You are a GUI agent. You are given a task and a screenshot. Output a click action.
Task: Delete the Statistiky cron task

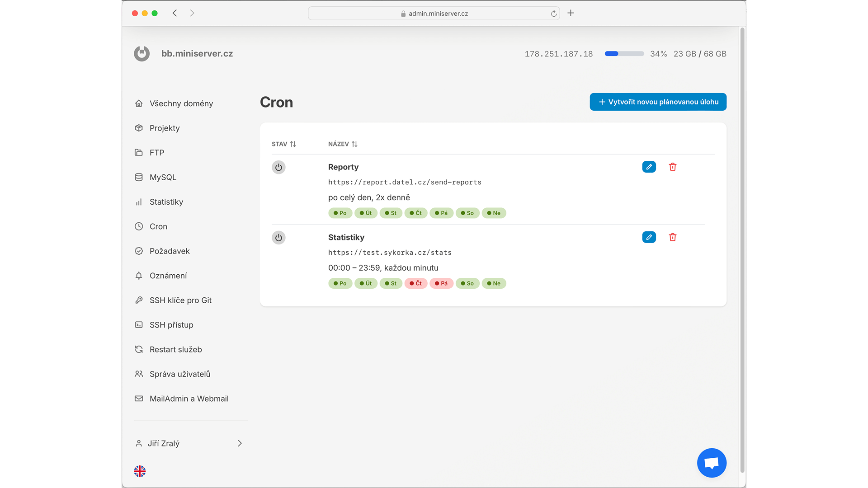pos(673,237)
